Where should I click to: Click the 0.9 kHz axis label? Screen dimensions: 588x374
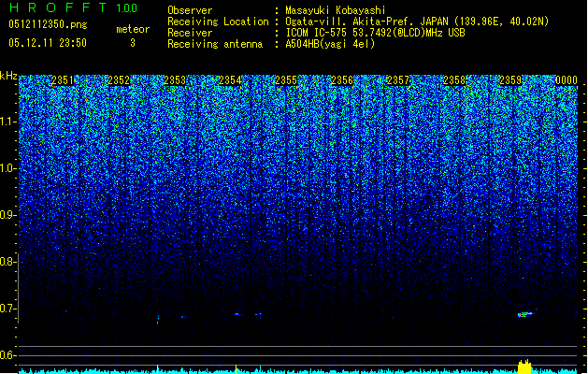click(x=7, y=215)
